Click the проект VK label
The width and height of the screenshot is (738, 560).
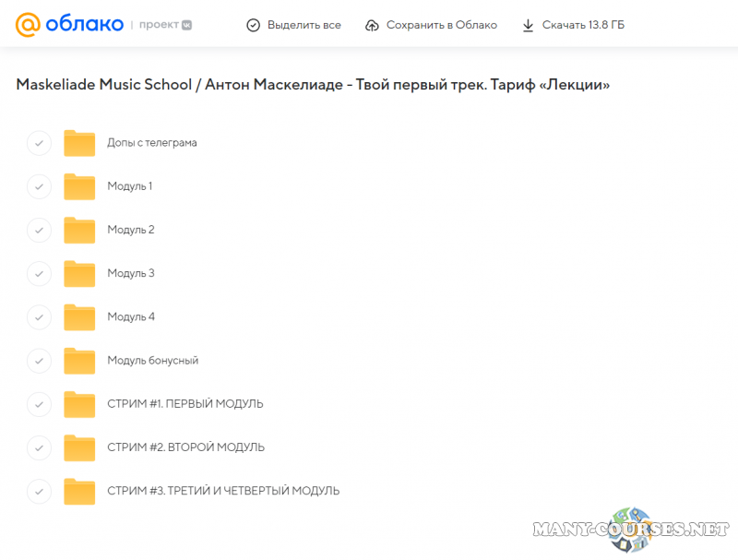[166, 25]
